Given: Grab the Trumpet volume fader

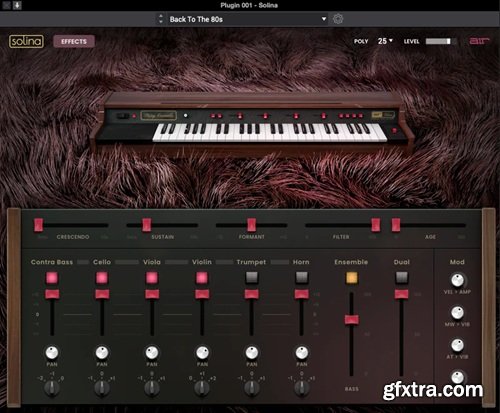Looking at the screenshot, I should pos(252,294).
